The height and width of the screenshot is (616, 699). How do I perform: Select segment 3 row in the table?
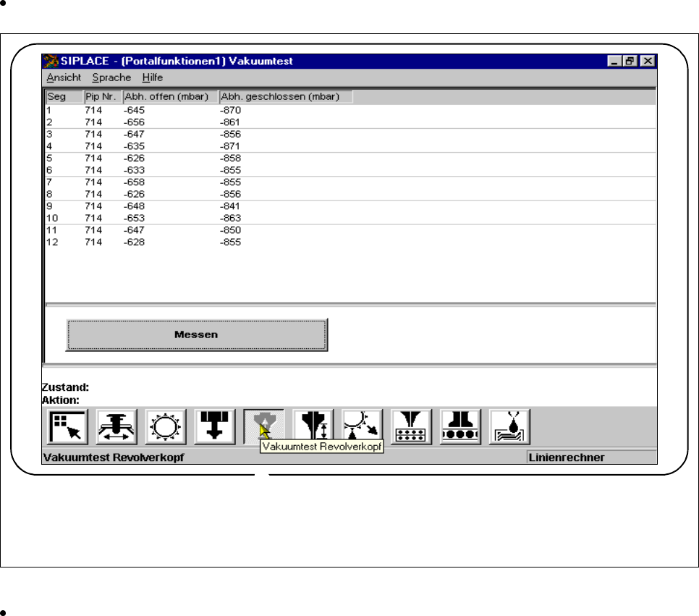(x=350, y=134)
